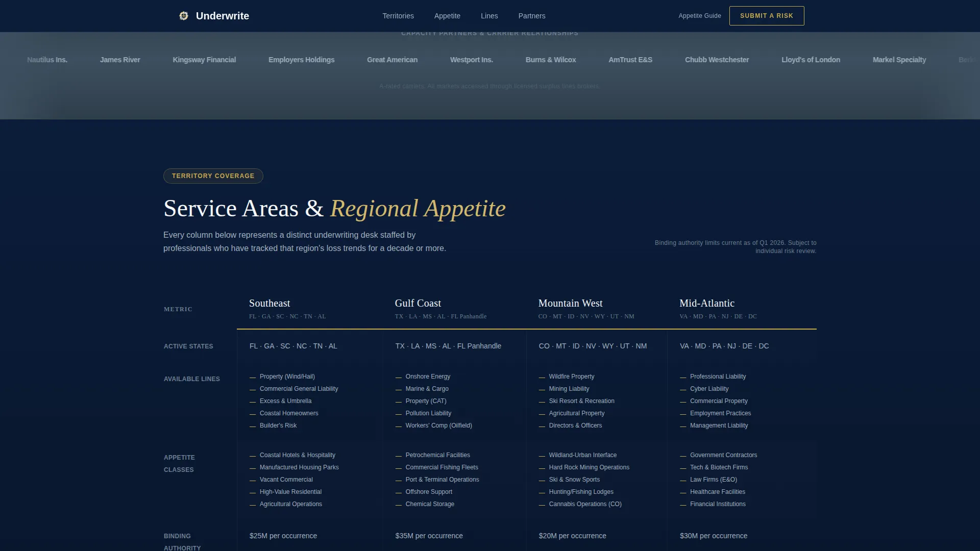Select Onshore Energy line item
Screen dimensions: 980x551
[428, 377]
